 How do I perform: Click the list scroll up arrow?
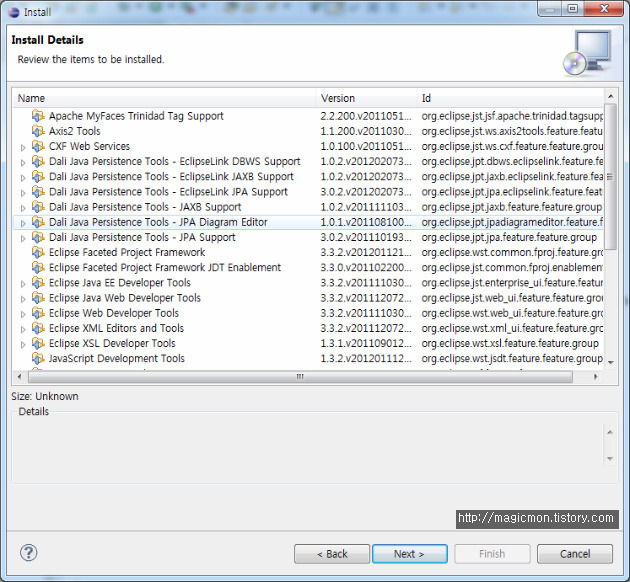point(610,96)
